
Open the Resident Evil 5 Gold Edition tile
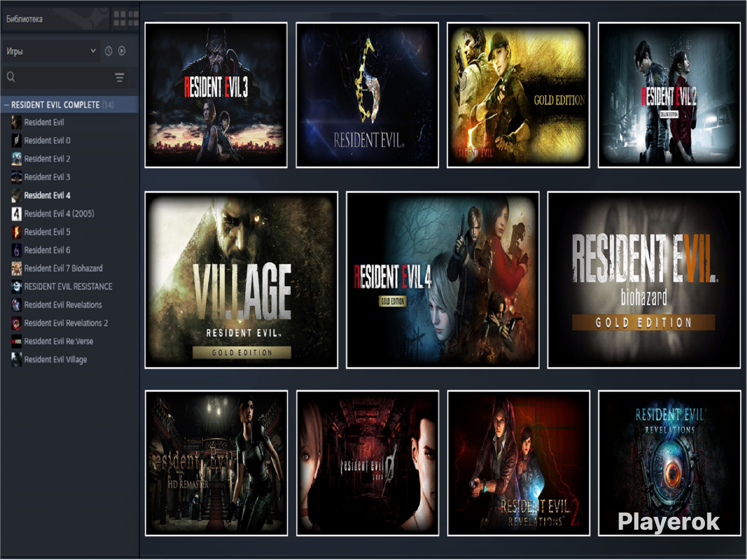(x=518, y=95)
